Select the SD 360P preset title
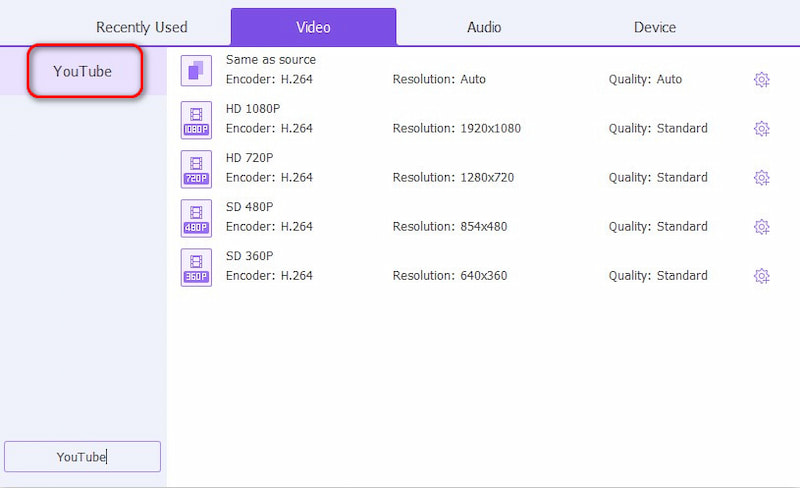800x488 pixels. [x=249, y=256]
